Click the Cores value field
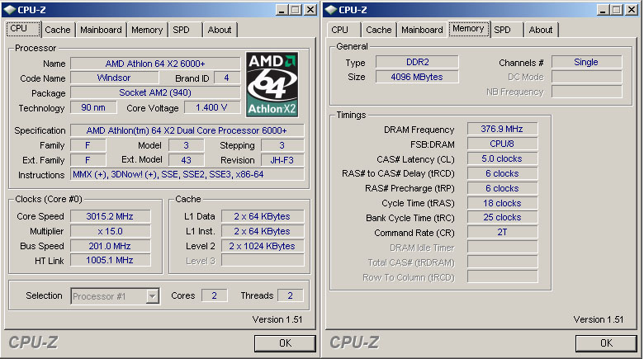The height and width of the screenshot is (359, 644). pyautogui.click(x=214, y=295)
